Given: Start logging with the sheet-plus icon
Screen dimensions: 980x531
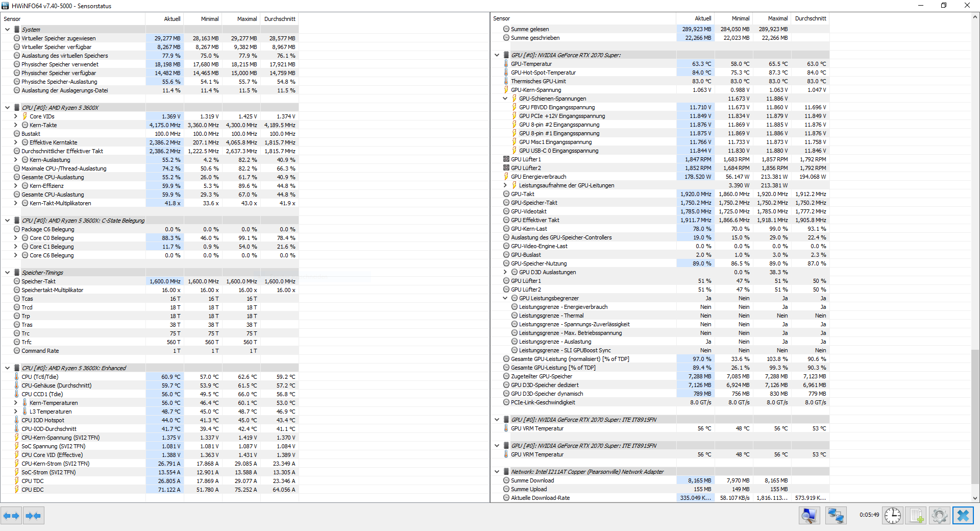Looking at the screenshot, I should (x=916, y=516).
